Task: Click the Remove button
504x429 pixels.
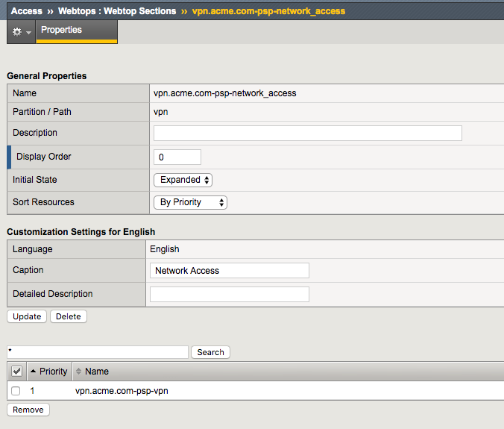Action: tap(28, 410)
